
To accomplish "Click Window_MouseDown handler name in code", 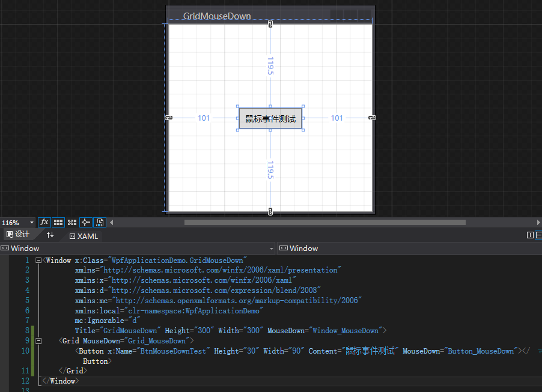I will pyautogui.click(x=346, y=331).
